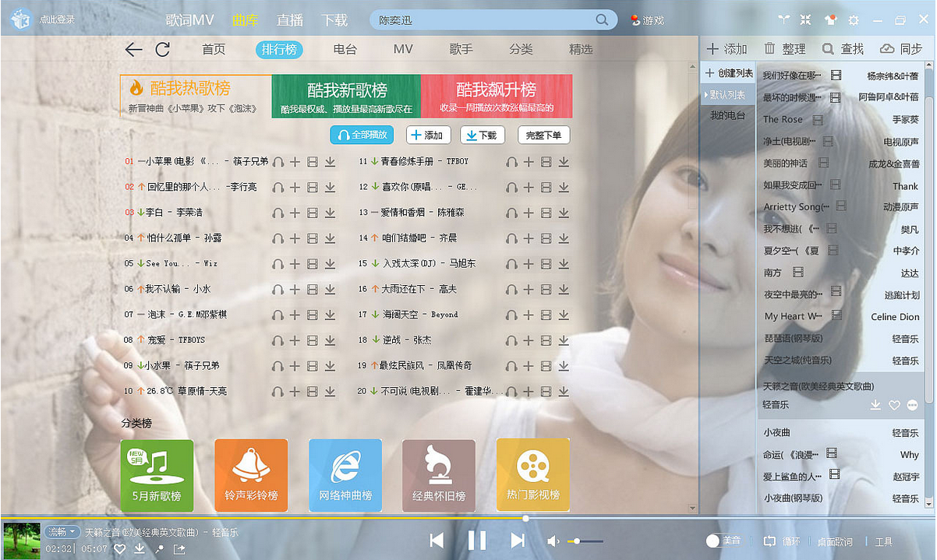
Task: Seek with the playback progress handle
Action: tap(525, 518)
